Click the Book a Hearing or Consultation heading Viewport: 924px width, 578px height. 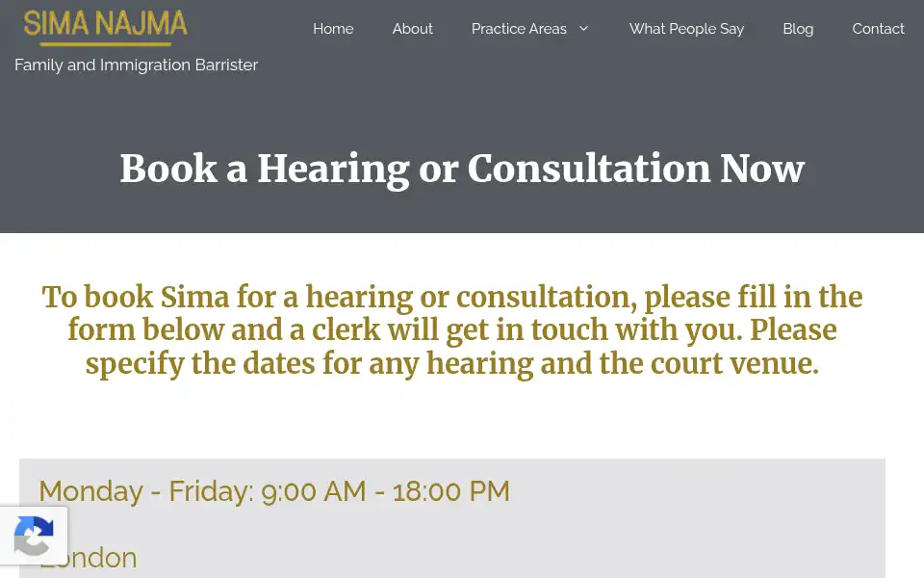pyautogui.click(x=462, y=170)
